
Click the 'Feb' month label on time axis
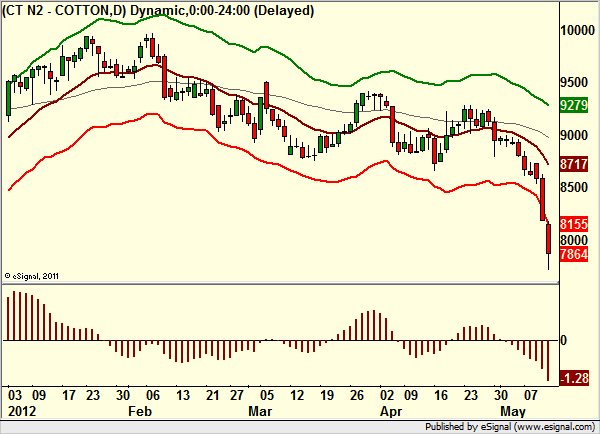point(140,411)
